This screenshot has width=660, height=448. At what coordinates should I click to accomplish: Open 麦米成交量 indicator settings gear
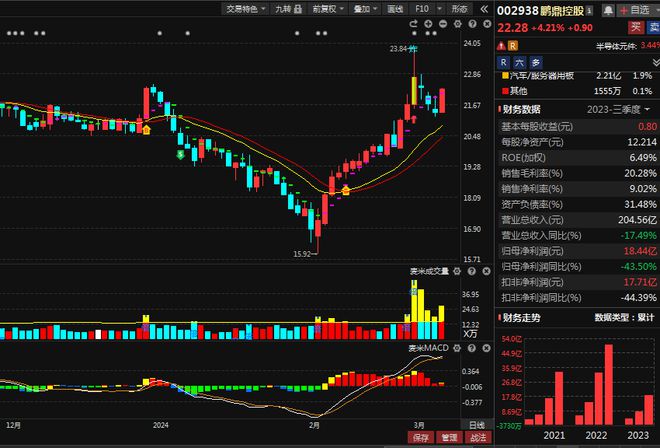click(x=457, y=271)
